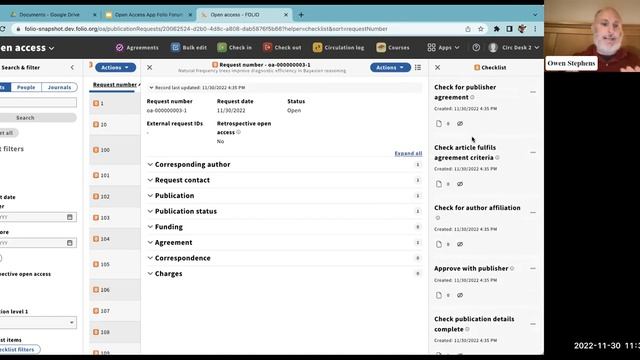
Task: Set outcome for Check for author affiliation
Action: (533, 213)
